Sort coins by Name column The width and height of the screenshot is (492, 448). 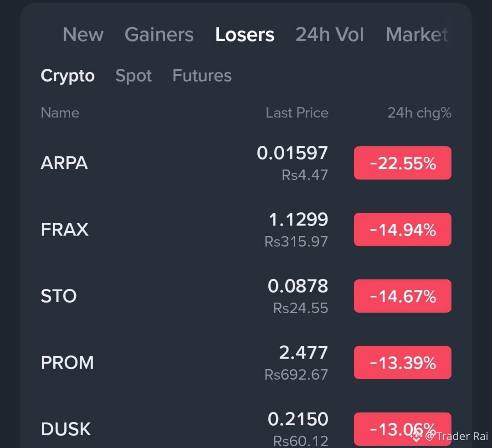[60, 113]
